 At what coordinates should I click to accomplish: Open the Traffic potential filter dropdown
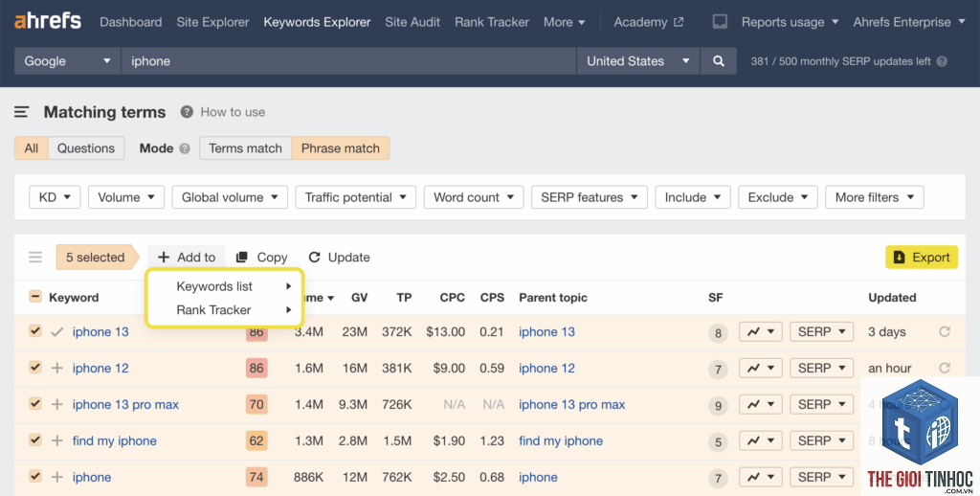tap(356, 197)
